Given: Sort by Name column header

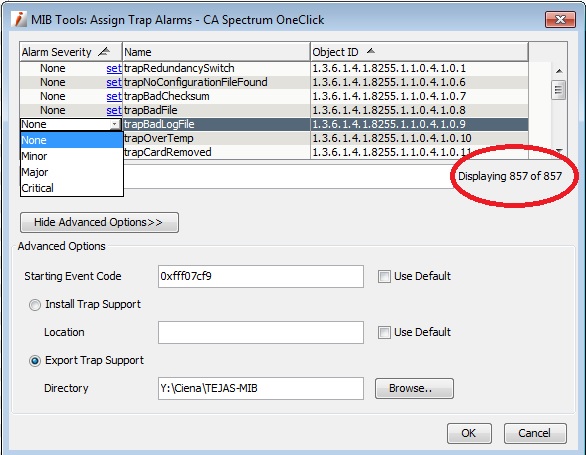Looking at the screenshot, I should (x=216, y=52).
